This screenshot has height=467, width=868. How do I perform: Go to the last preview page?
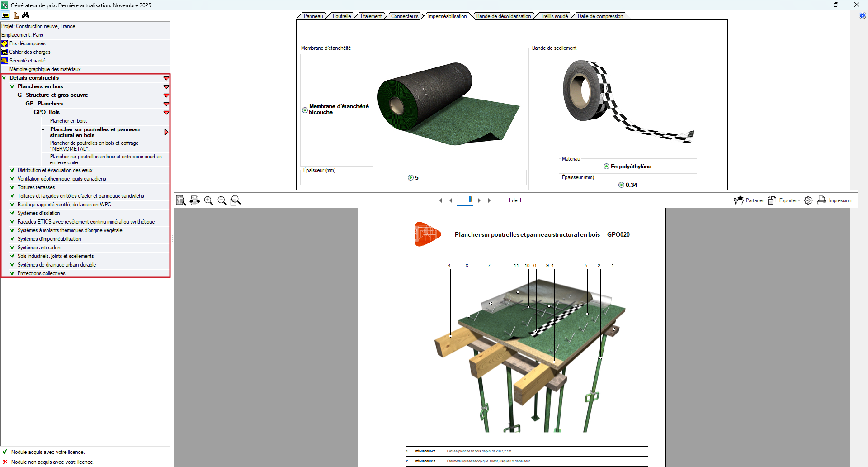point(490,200)
